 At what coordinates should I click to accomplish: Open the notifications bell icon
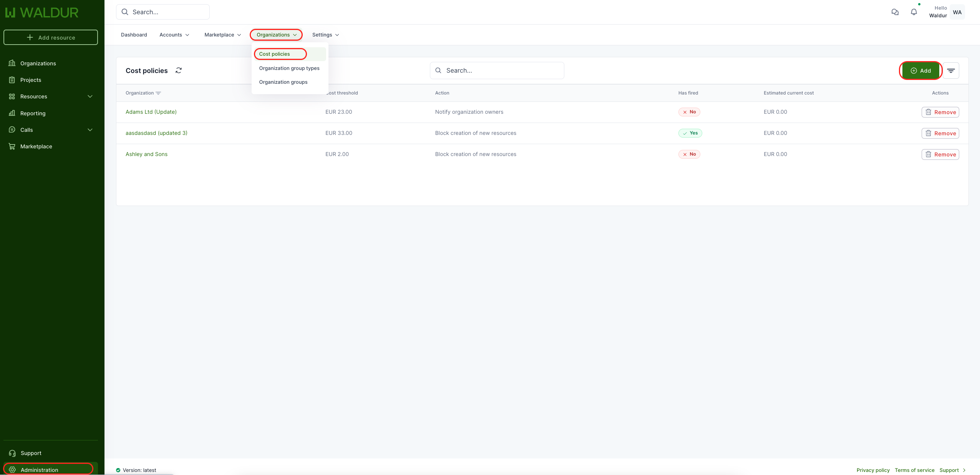click(x=914, y=12)
